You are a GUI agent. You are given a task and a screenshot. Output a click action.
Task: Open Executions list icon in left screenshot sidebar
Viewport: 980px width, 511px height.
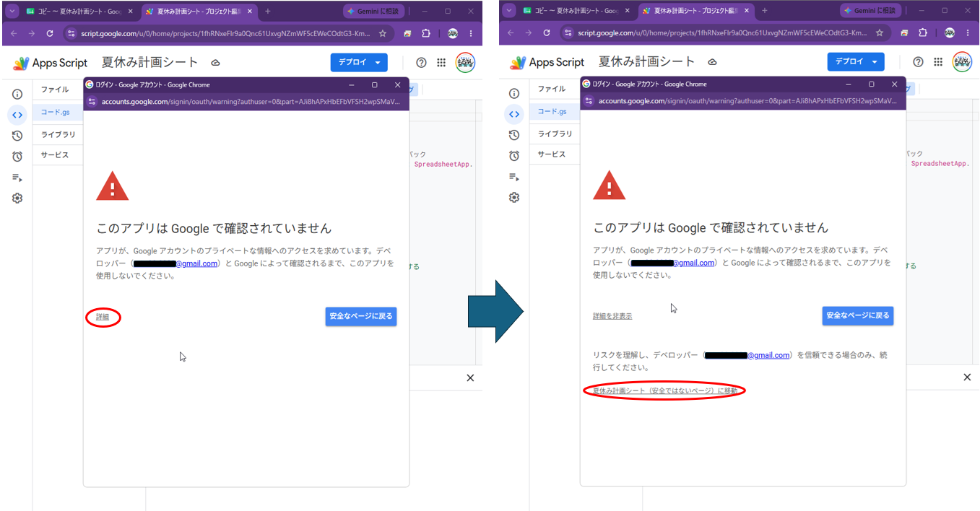point(17,178)
